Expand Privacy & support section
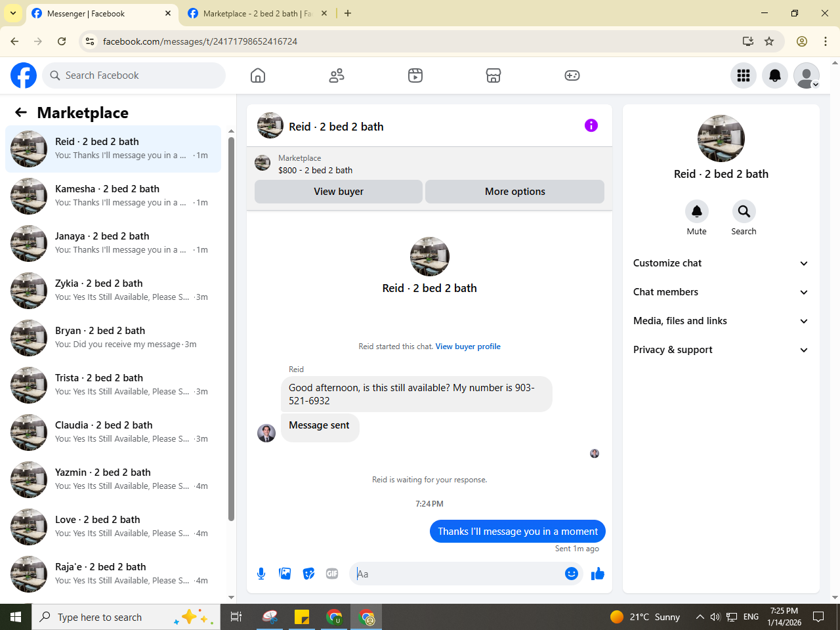This screenshot has height=630, width=840. (x=721, y=350)
